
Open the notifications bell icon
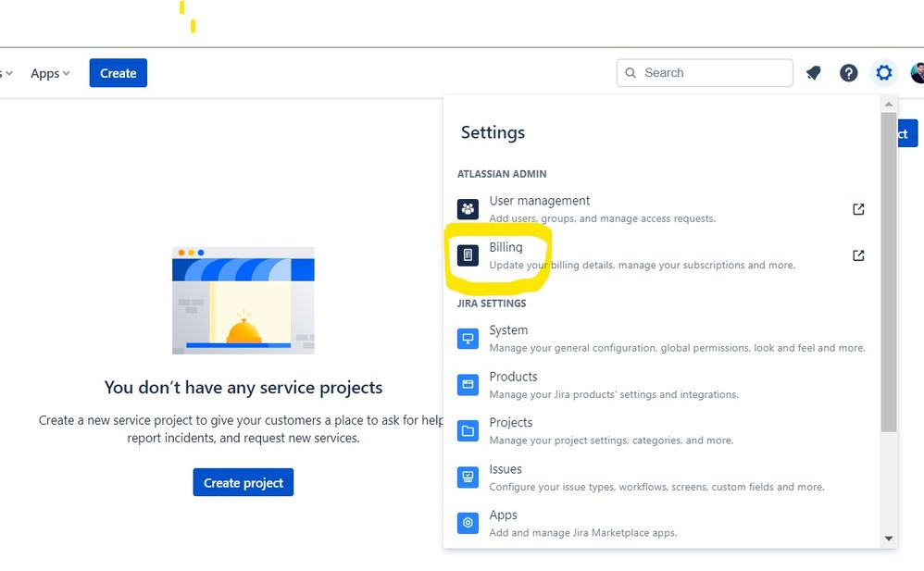point(814,73)
